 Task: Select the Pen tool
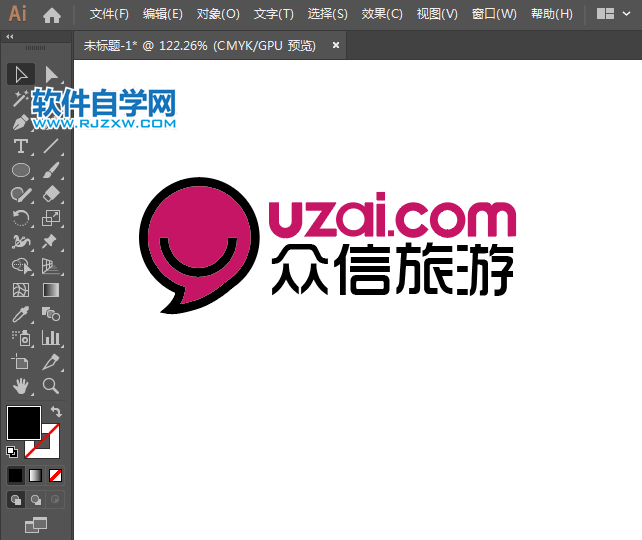tap(20, 122)
